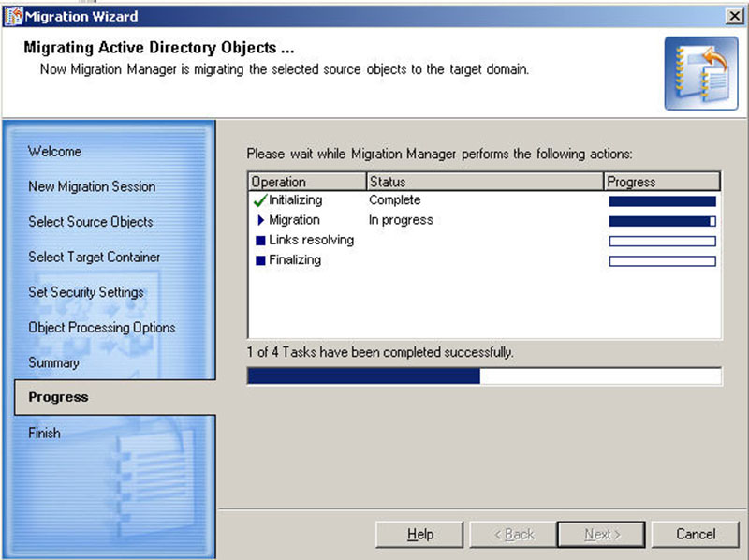Screen dimensions: 749x560
Task: Select the Migration operation text
Action: coord(294,220)
